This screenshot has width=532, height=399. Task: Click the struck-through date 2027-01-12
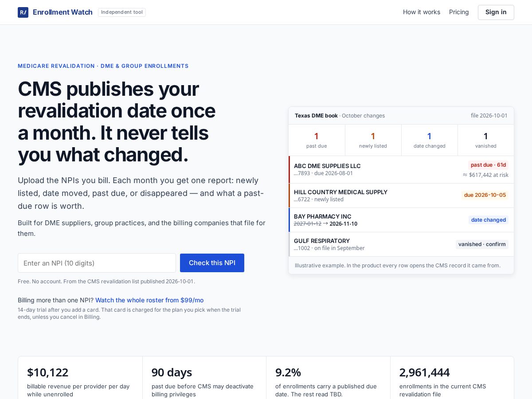pyautogui.click(x=308, y=224)
